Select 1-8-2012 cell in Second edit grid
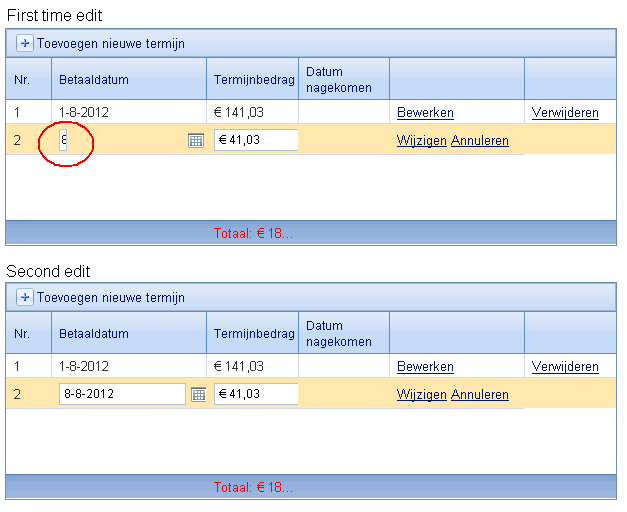The width and height of the screenshot is (627, 512). (x=129, y=366)
